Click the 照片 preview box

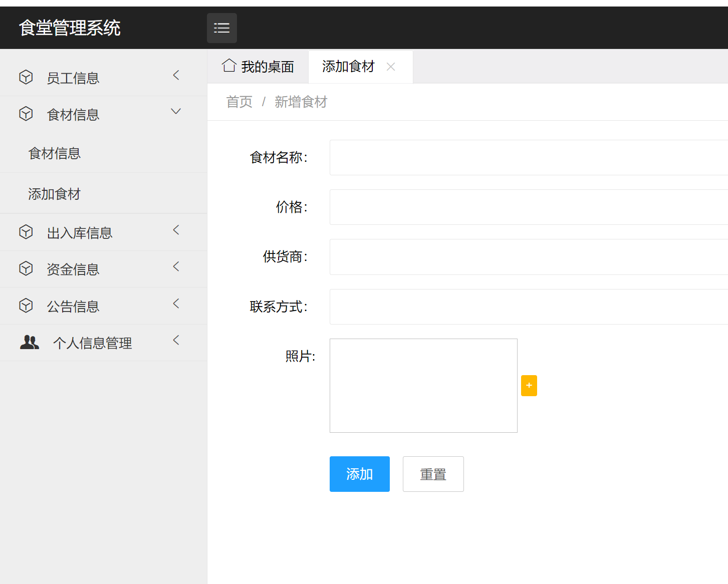click(423, 386)
